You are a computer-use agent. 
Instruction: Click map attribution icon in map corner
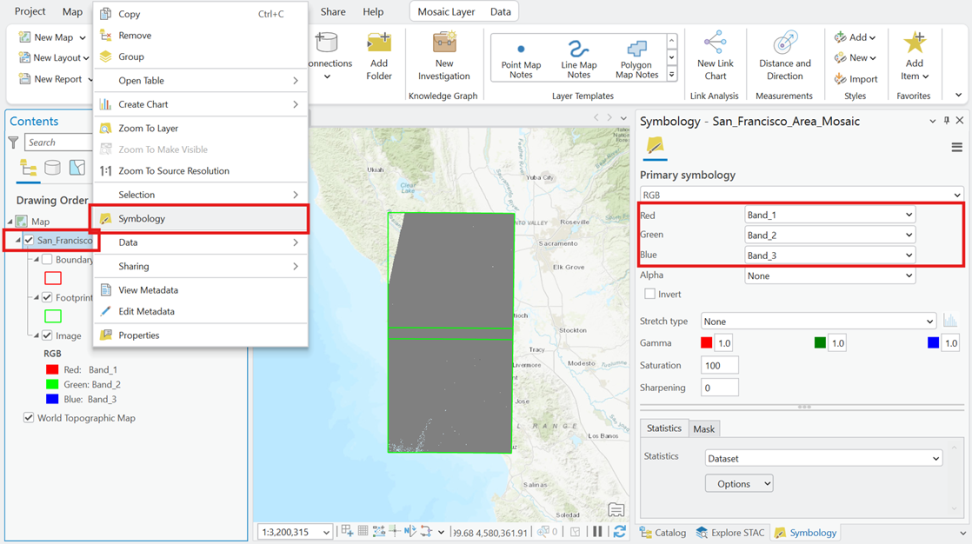616,509
